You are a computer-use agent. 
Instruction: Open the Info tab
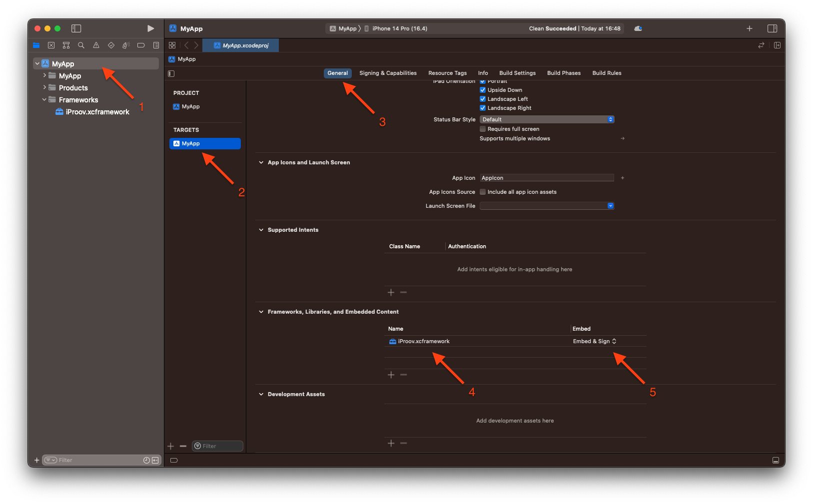pyautogui.click(x=483, y=73)
